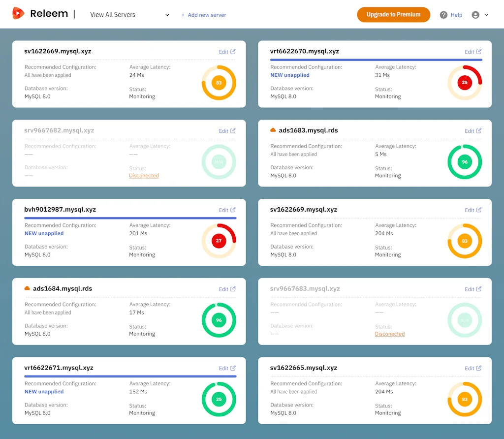Expand the chevron next to the user avatar

coord(486,15)
